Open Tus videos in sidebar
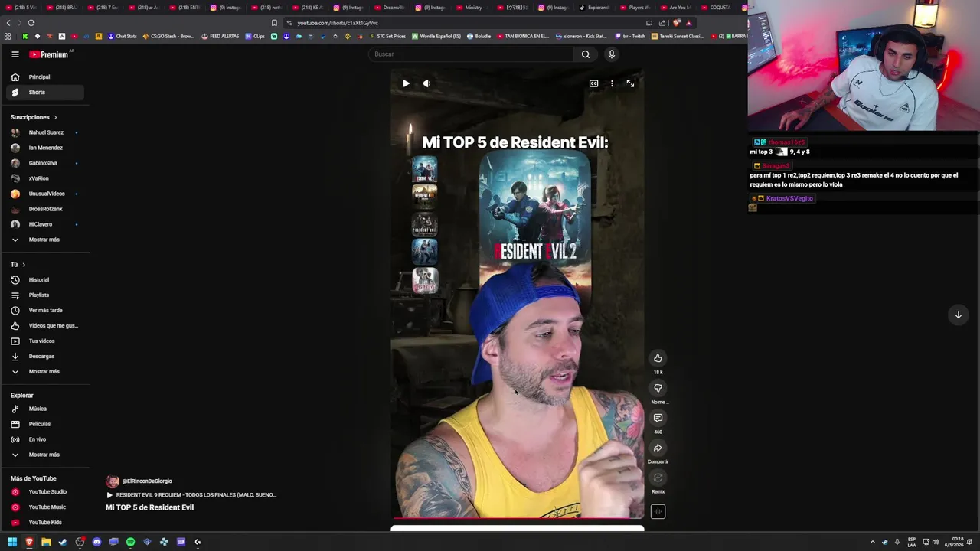980x551 pixels. [x=45, y=341]
